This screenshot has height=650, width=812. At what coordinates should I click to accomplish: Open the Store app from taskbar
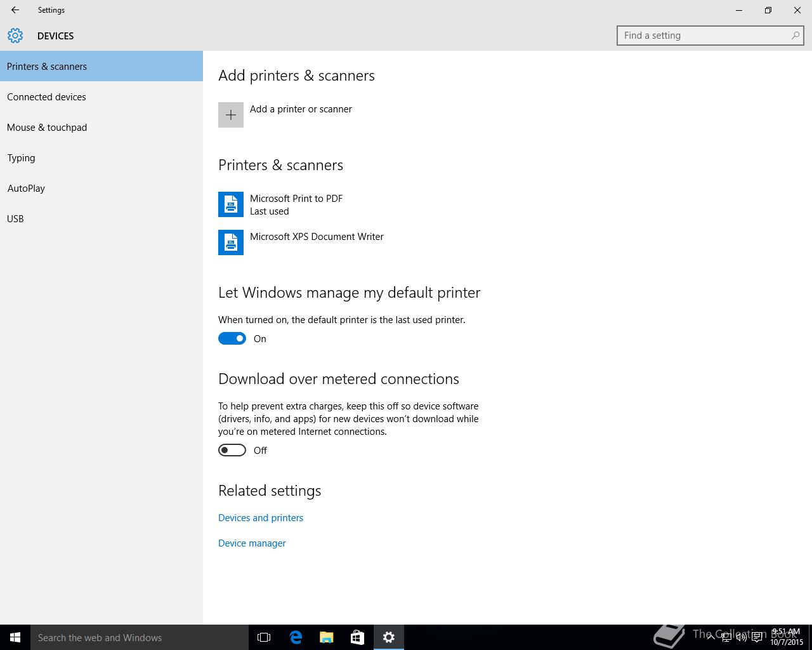[x=358, y=637]
